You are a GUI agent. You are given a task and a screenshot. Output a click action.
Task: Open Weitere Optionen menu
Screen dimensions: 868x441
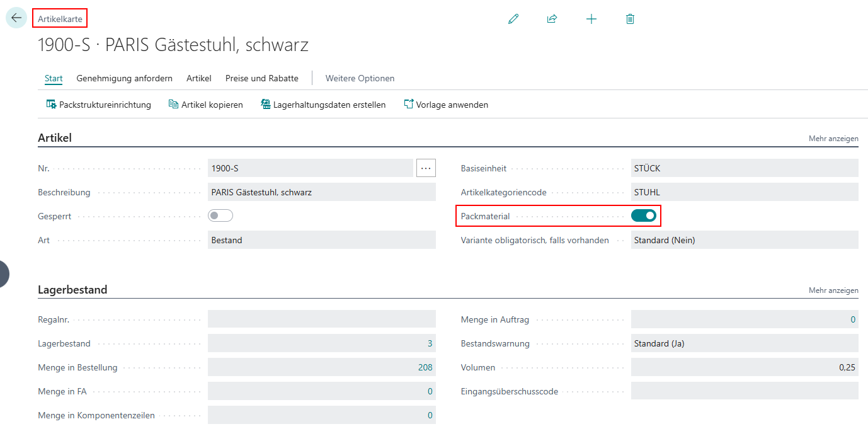pos(360,79)
